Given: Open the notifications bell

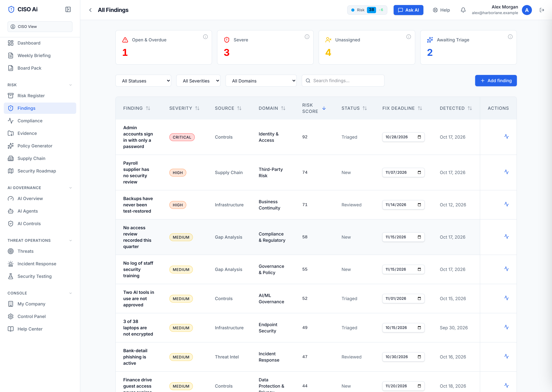Looking at the screenshot, I should pos(463,10).
